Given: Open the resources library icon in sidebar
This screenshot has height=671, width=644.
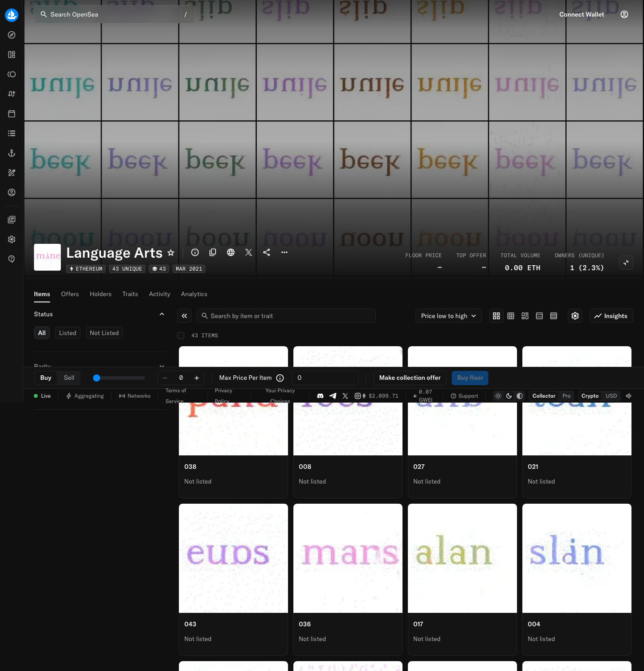Looking at the screenshot, I should pyautogui.click(x=12, y=220).
